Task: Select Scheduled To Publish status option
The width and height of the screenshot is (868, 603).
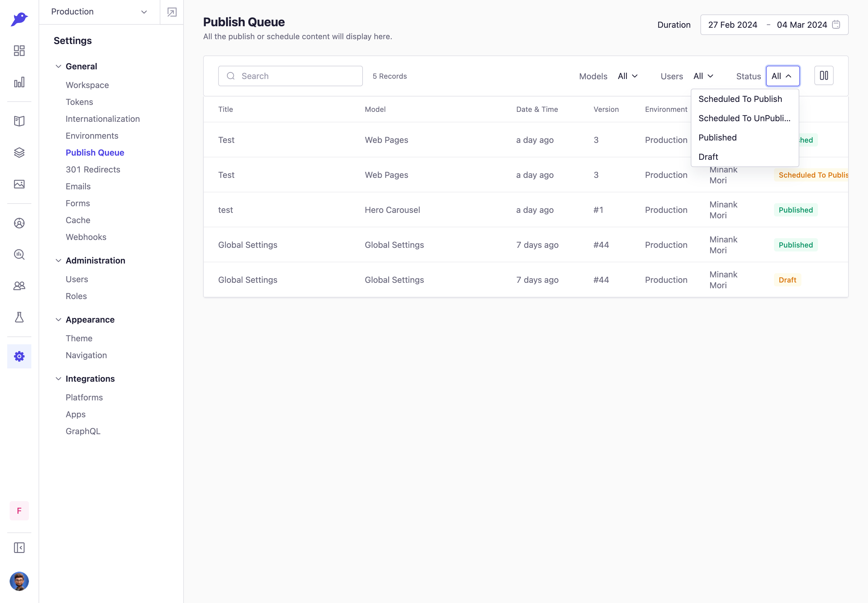Action: coord(744,99)
